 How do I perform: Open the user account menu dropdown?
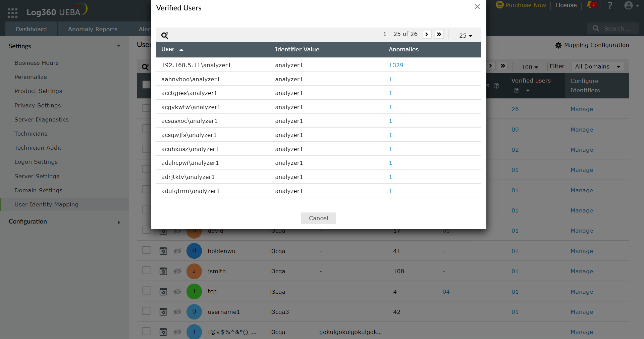coord(632,5)
